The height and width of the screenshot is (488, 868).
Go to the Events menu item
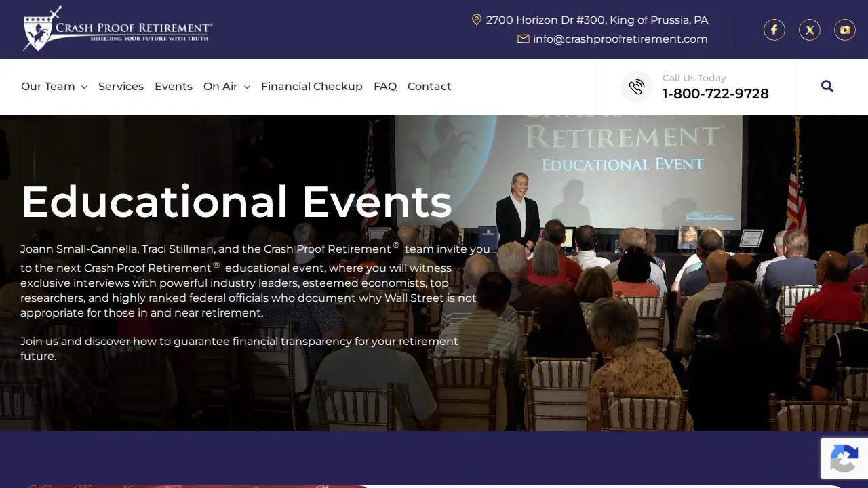[x=174, y=86]
